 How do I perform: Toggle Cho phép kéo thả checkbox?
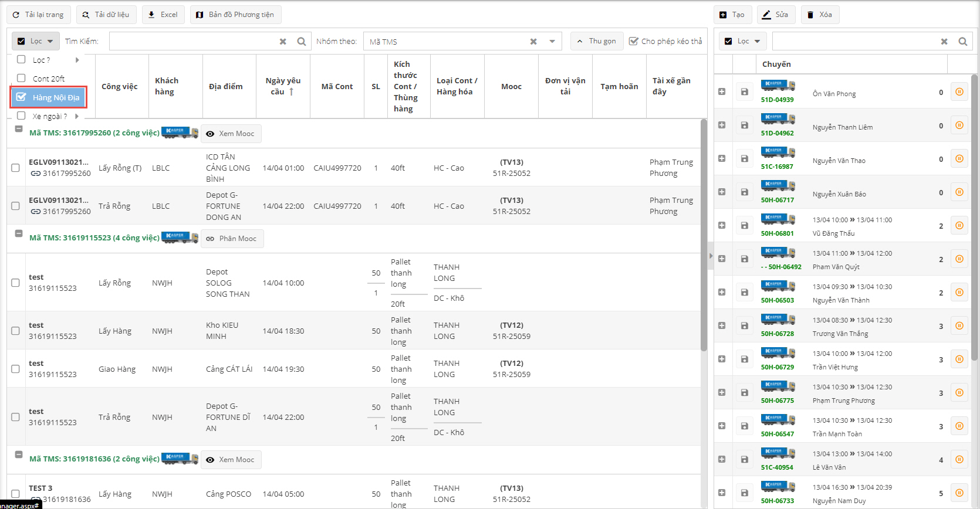(x=633, y=41)
